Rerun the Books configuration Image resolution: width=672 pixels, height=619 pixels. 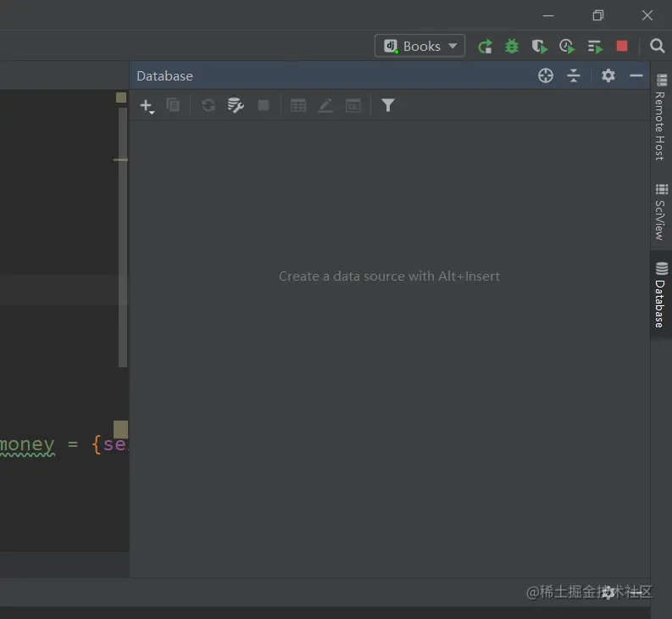pos(485,47)
